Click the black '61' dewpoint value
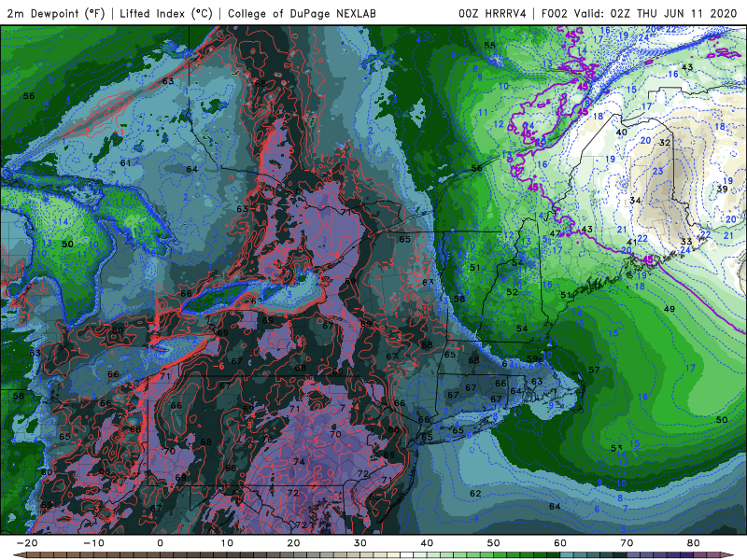 tap(125, 162)
